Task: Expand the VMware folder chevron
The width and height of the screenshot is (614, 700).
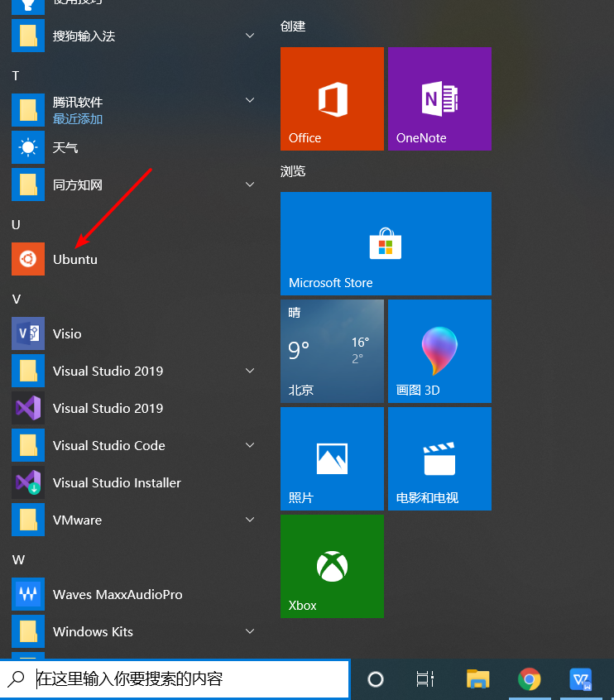Action: 250,519
